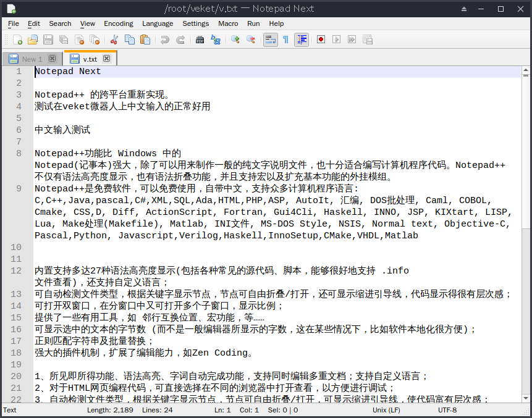This screenshot has height=418, width=532.
Task: Click the Notepad Next app icon in title bar
Action: coord(11,9)
